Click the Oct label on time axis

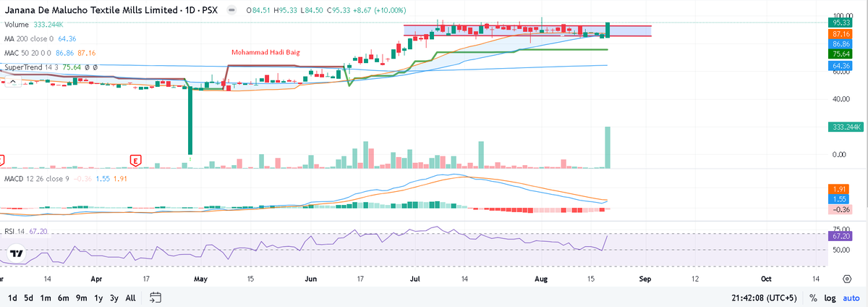(767, 278)
